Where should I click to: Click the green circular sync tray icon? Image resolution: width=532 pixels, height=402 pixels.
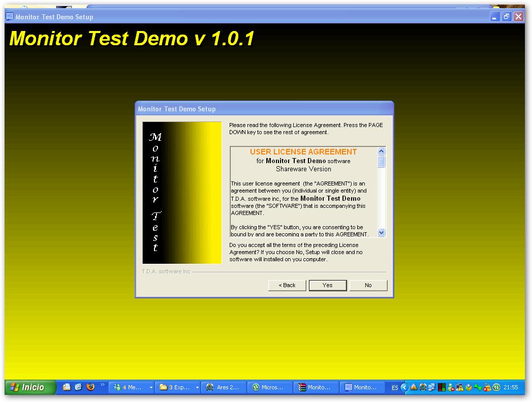[x=496, y=387]
